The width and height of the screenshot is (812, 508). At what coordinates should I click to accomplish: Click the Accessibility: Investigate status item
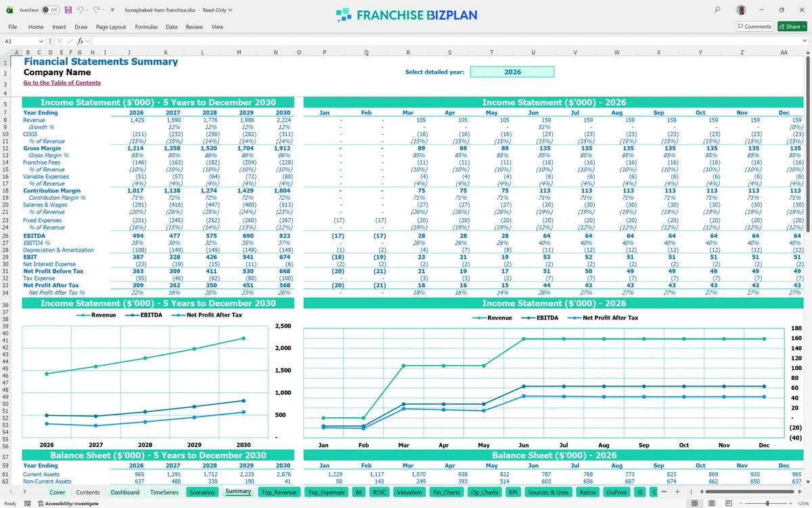click(x=68, y=503)
